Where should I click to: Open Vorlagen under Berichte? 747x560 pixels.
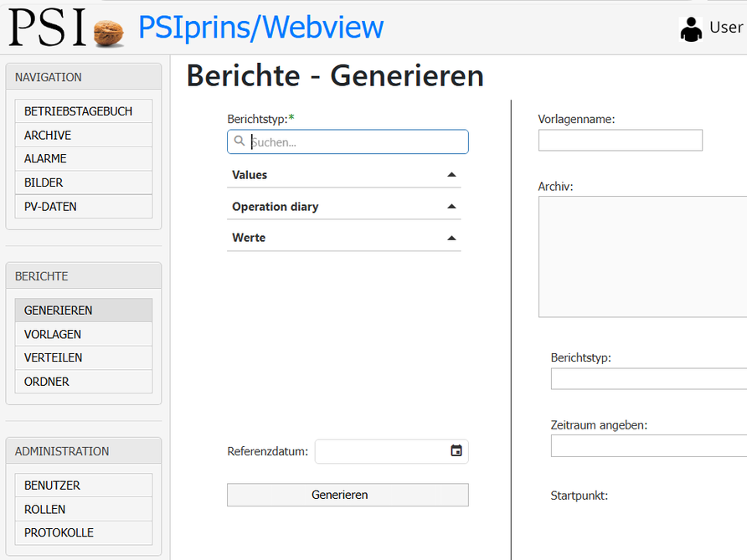click(x=83, y=334)
